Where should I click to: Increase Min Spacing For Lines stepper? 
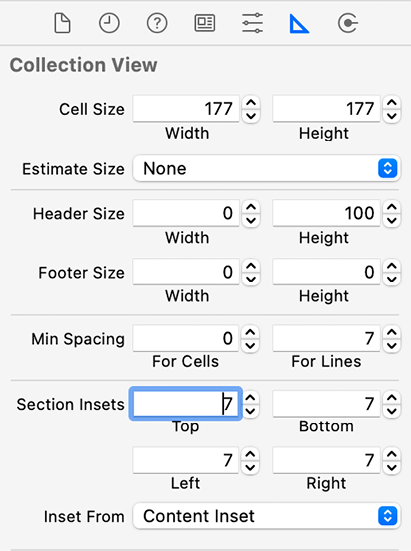click(x=392, y=332)
